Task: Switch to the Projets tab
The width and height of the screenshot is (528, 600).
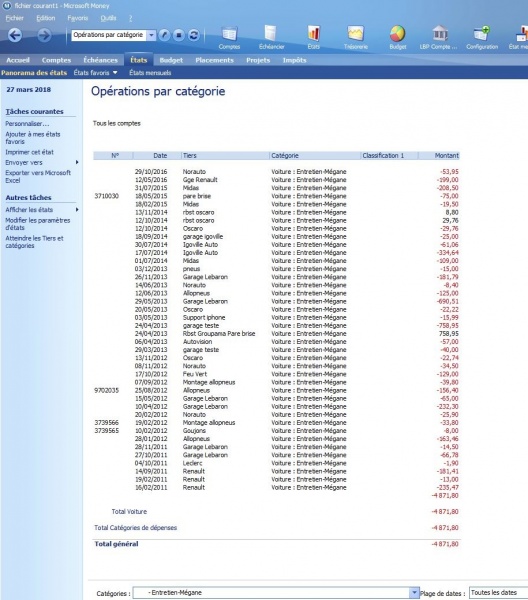Action: click(258, 60)
